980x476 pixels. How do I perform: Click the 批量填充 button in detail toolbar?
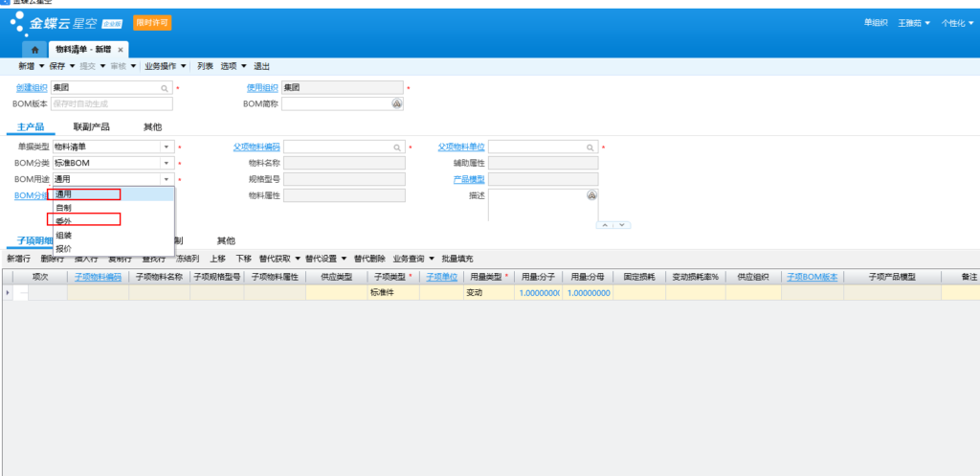tap(457, 259)
